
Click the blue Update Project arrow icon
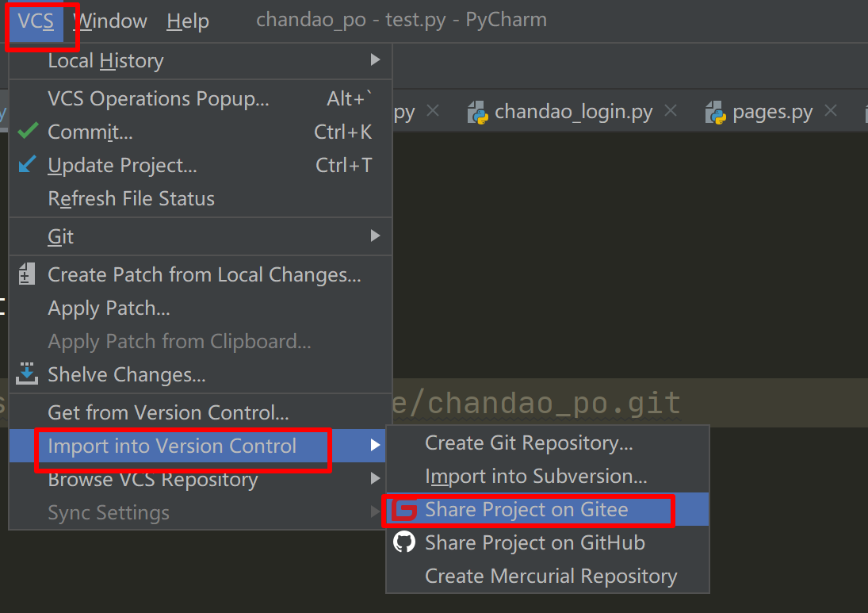tap(28, 164)
